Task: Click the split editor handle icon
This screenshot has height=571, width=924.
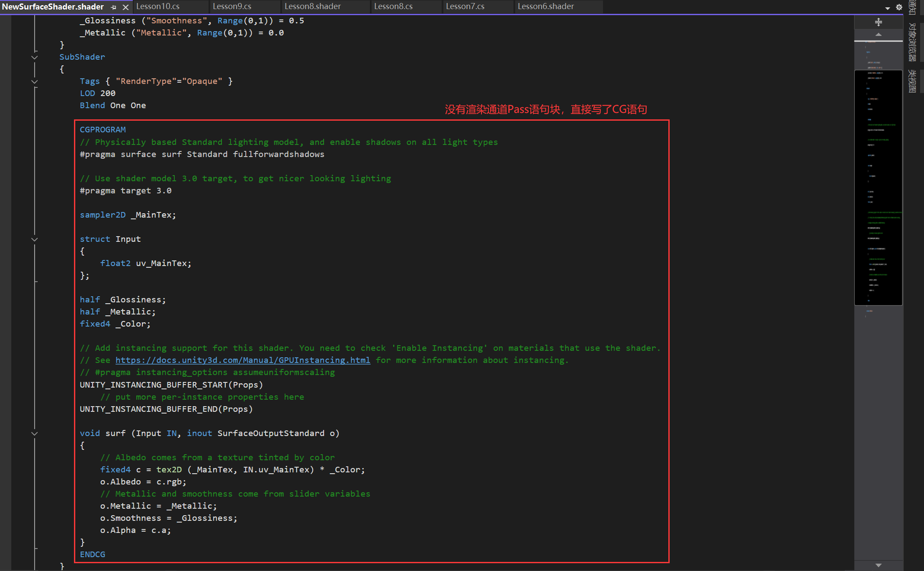Action: (x=878, y=22)
